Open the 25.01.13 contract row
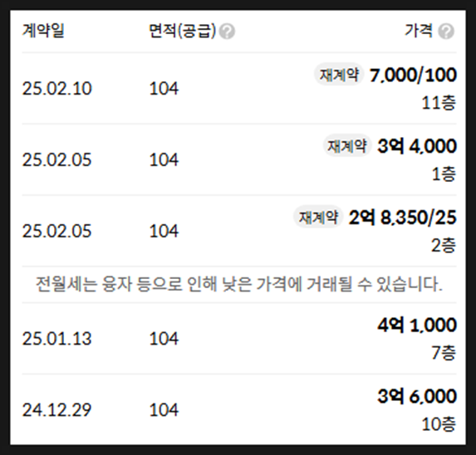This screenshot has height=455, width=476. [x=239, y=338]
